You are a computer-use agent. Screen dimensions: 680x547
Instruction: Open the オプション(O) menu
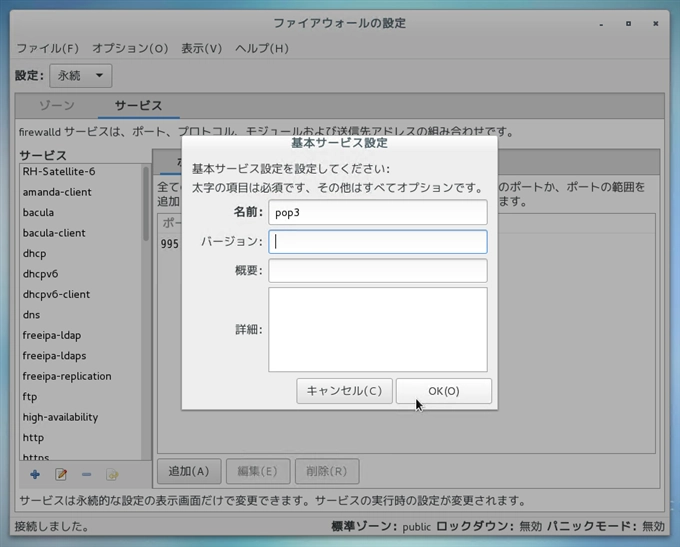tap(130, 48)
